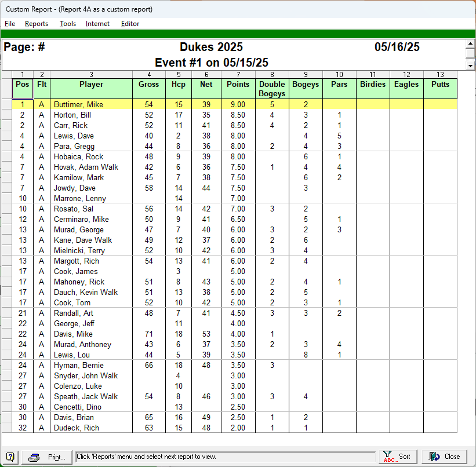Open the File menu

[10, 24]
